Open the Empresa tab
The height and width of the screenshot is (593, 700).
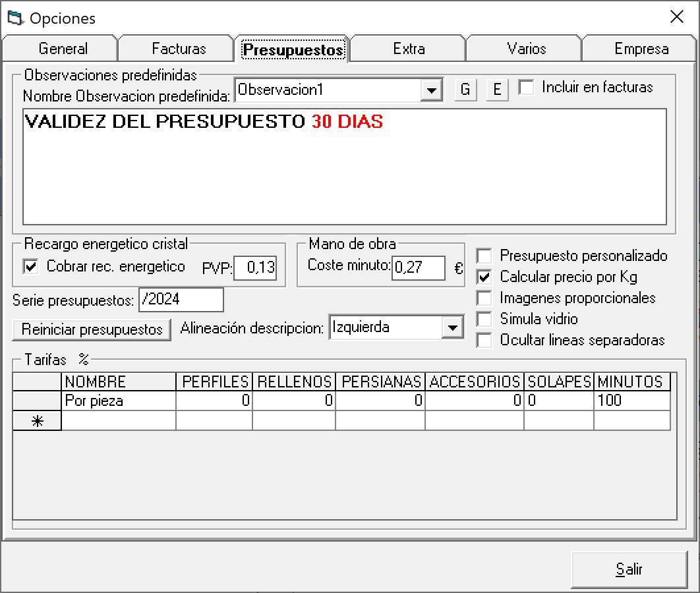(641, 49)
